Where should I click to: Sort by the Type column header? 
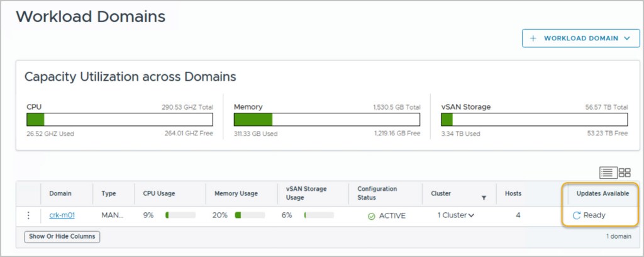[108, 193]
